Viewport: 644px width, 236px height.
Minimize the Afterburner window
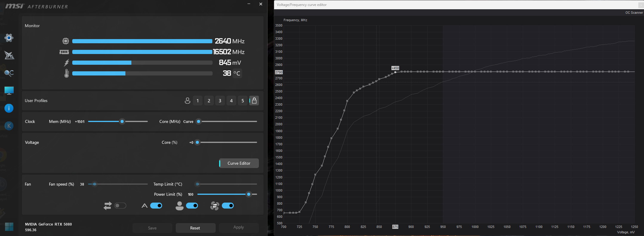tap(249, 4)
